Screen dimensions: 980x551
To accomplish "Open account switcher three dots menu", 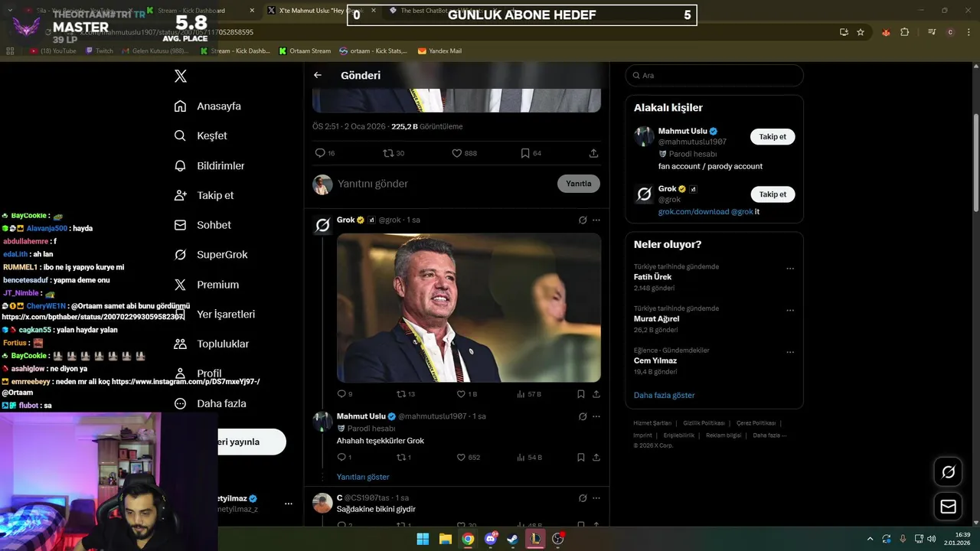I will click(x=289, y=504).
